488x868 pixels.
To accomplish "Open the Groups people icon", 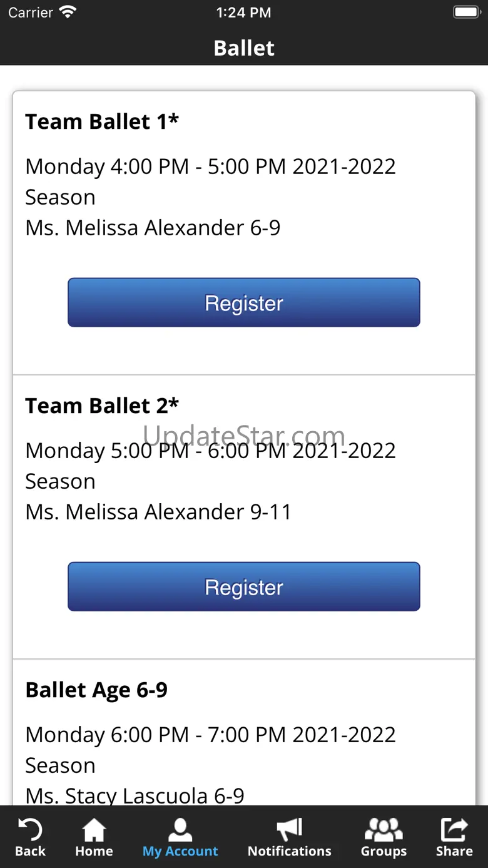I will [384, 830].
